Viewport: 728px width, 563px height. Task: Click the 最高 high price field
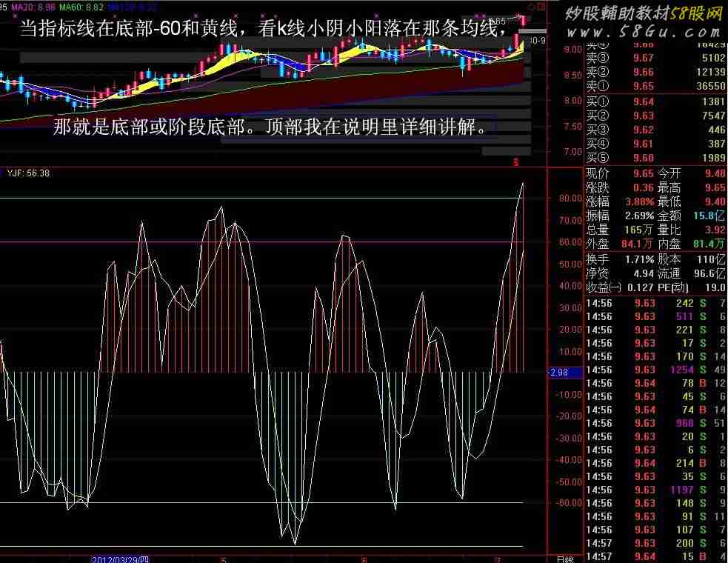point(691,187)
